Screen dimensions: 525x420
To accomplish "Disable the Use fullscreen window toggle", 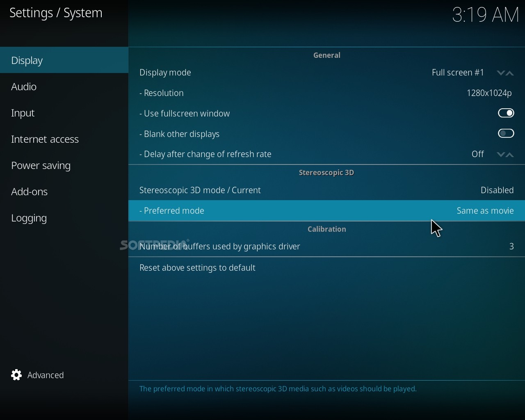I will [x=506, y=113].
